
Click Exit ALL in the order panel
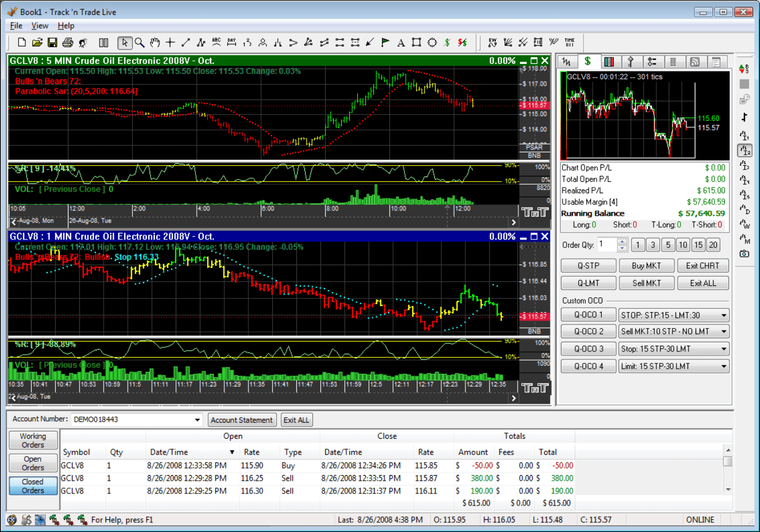pyautogui.click(x=702, y=283)
